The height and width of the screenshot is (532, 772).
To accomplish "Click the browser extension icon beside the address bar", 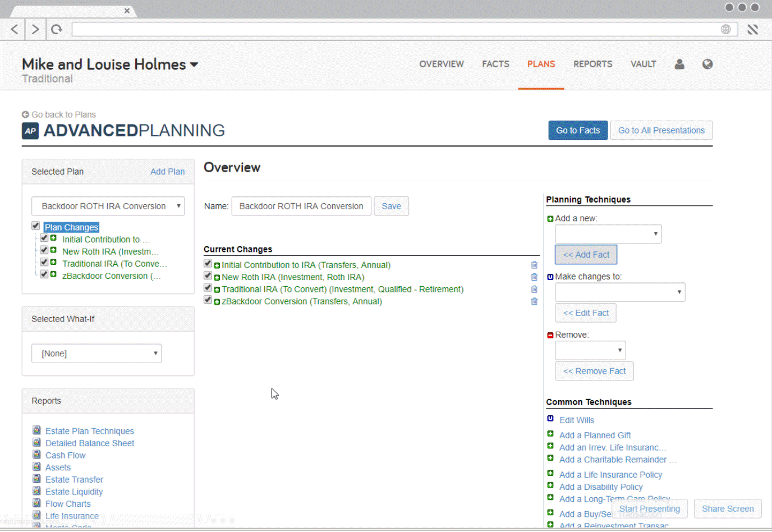I will coord(753,29).
